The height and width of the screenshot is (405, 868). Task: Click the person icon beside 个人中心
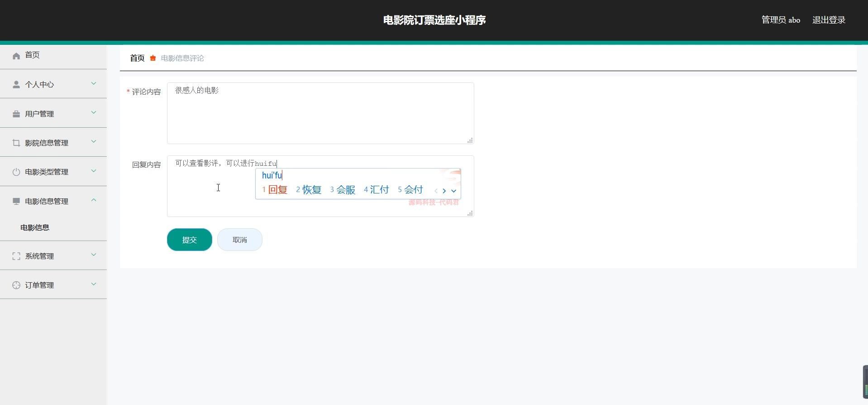(x=16, y=85)
